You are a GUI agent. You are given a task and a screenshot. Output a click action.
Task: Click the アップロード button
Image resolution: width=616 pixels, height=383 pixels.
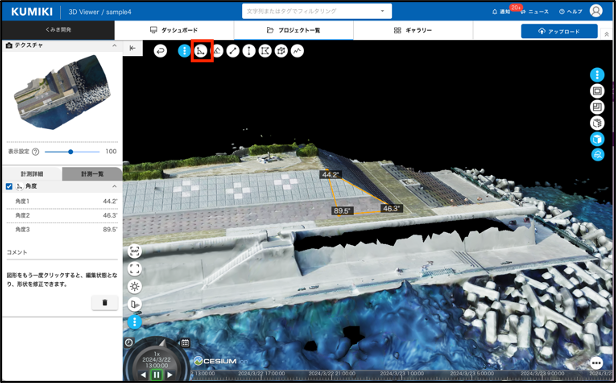pos(559,31)
